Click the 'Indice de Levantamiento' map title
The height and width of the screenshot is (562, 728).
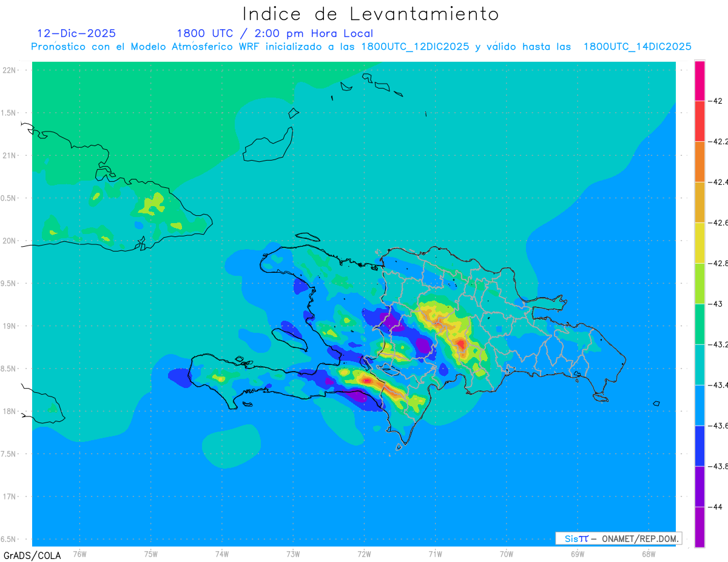point(370,13)
